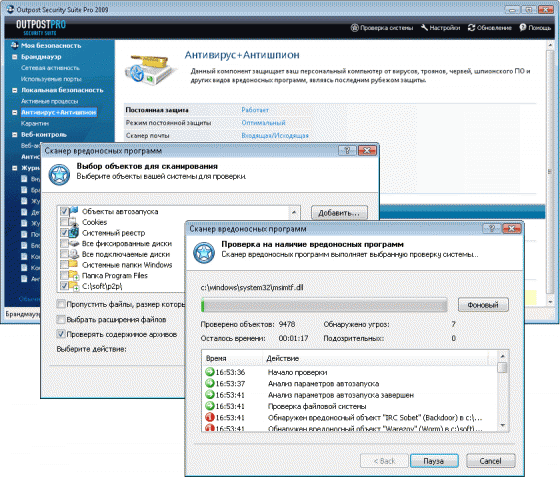Click the Antivirus+Antispy component picture
The height and width of the screenshot is (477, 560).
tap(151, 69)
